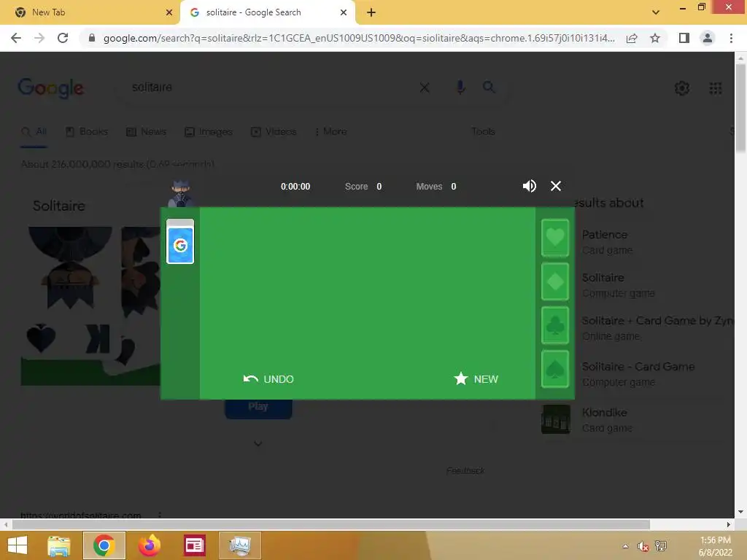This screenshot has width=747, height=560.
Task: Select the hearts foundation pile
Action: point(555,238)
